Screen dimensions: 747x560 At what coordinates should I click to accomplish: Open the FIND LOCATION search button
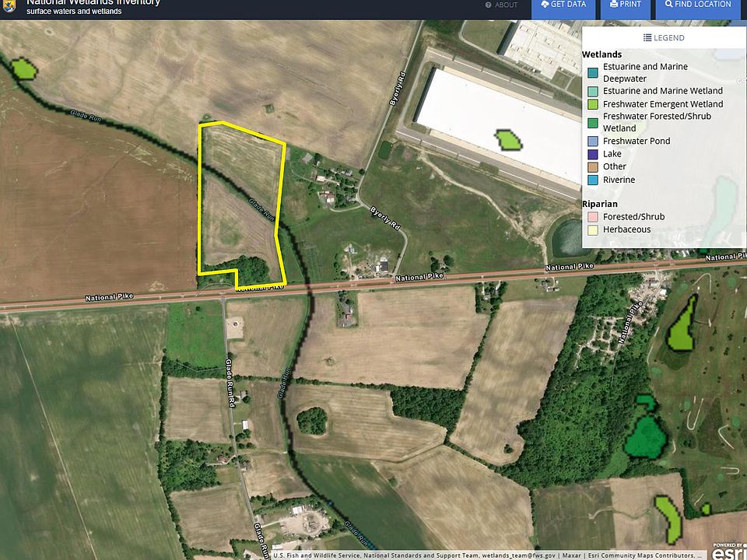pos(698,5)
